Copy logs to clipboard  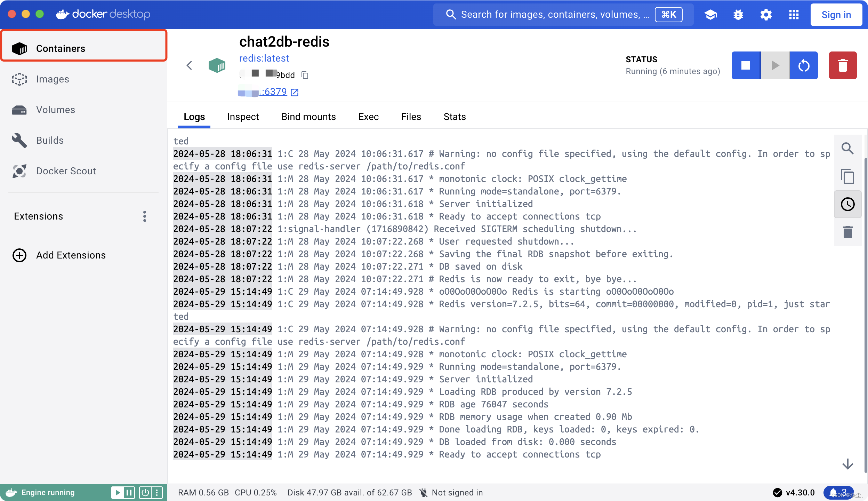point(847,176)
